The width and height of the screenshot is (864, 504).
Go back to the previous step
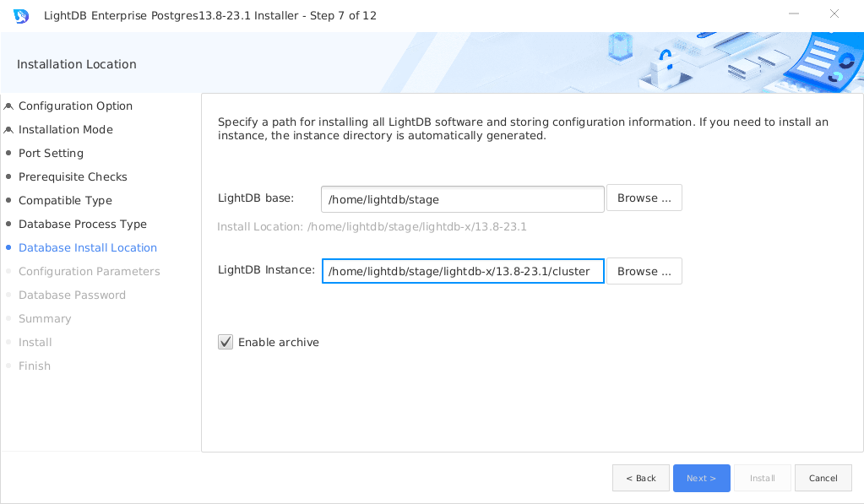coord(641,478)
